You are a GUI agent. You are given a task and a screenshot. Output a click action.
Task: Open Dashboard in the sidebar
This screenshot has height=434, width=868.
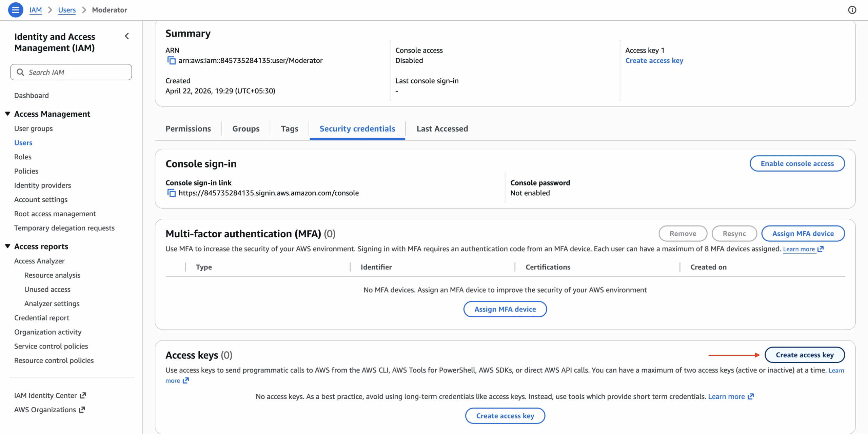[x=32, y=96]
